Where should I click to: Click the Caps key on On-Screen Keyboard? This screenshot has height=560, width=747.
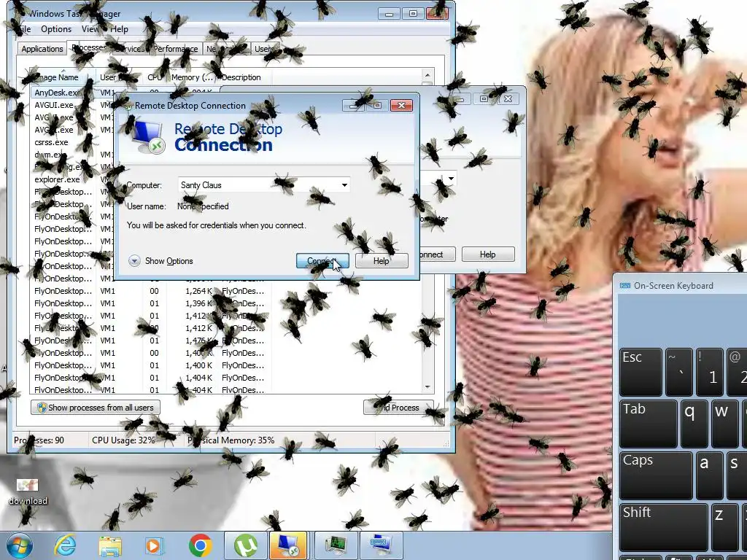[x=656, y=475]
